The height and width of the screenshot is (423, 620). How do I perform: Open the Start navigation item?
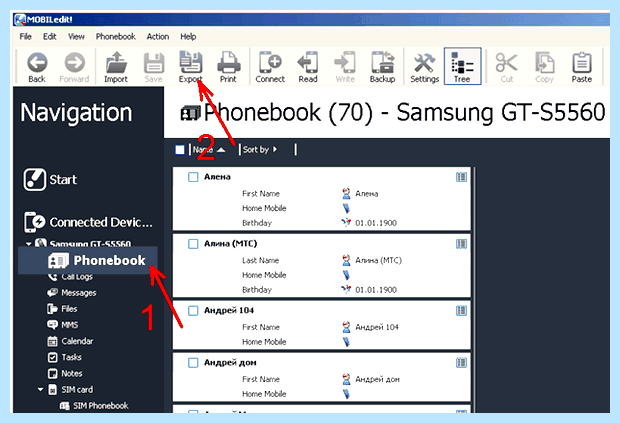point(50,179)
